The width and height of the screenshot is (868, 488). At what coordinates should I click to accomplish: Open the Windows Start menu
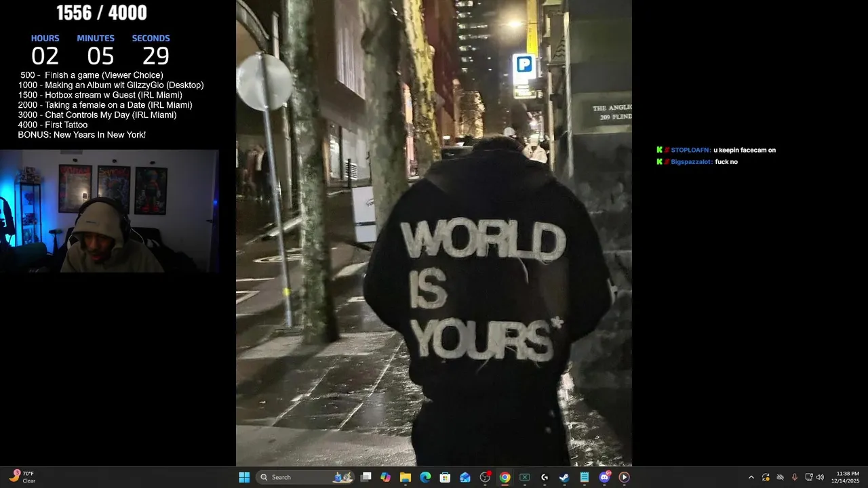244,477
